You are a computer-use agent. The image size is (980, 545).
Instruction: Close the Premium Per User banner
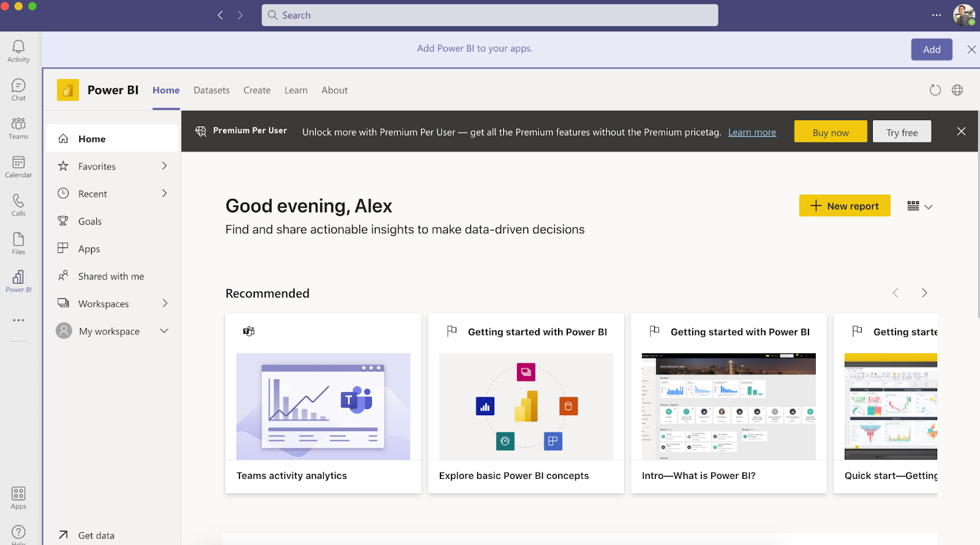pos(961,131)
